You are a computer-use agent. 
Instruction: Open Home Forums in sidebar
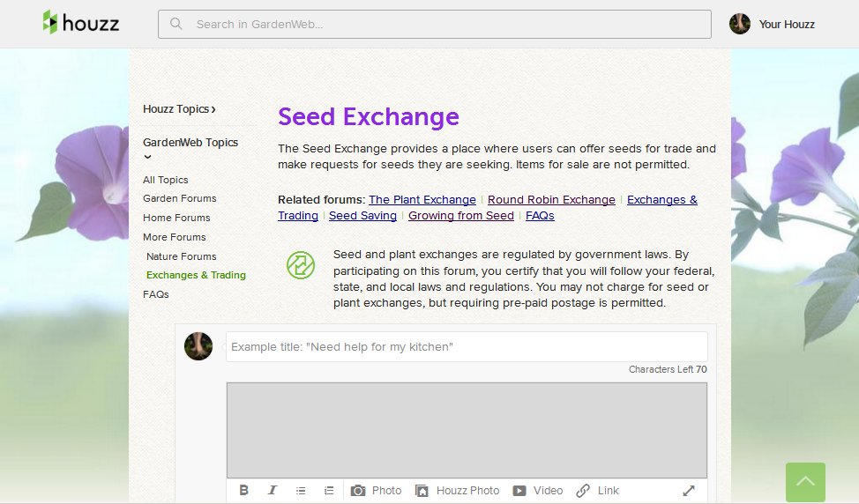[x=176, y=218]
